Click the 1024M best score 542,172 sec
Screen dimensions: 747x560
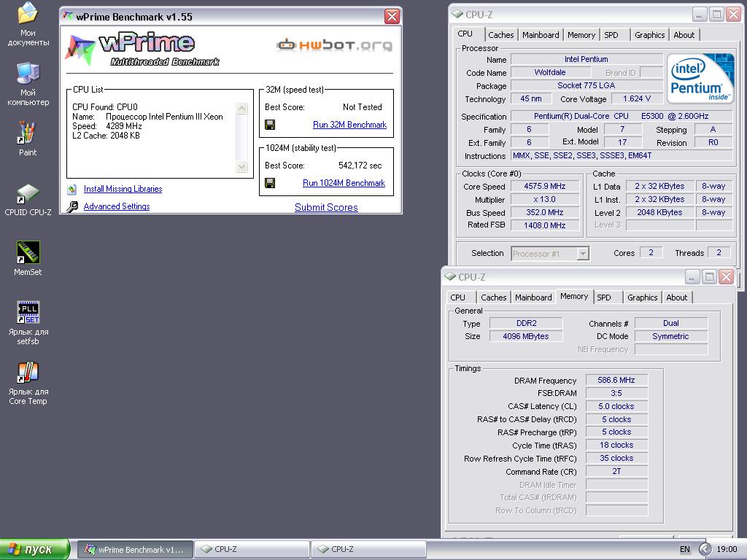(x=360, y=166)
